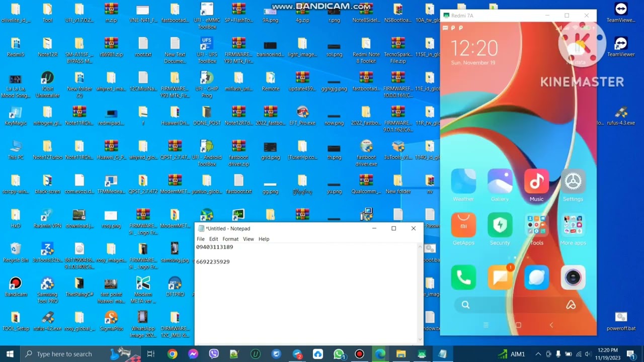Tap the phone's Home navigation square
The image size is (644, 362).
(x=518, y=325)
